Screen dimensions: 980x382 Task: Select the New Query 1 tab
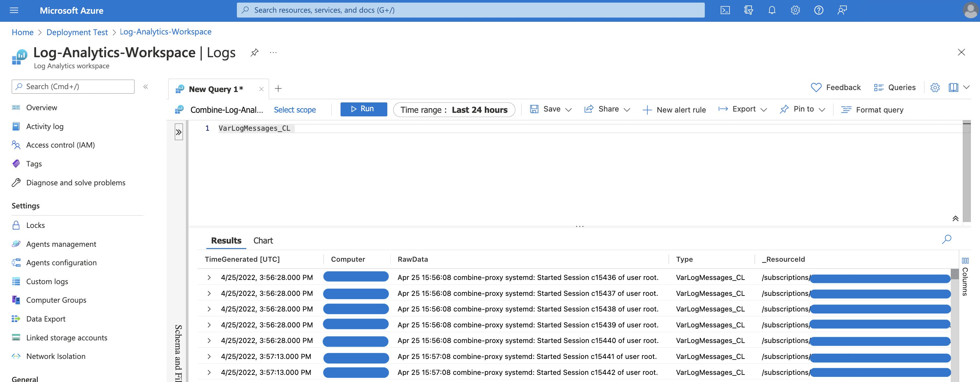[216, 89]
